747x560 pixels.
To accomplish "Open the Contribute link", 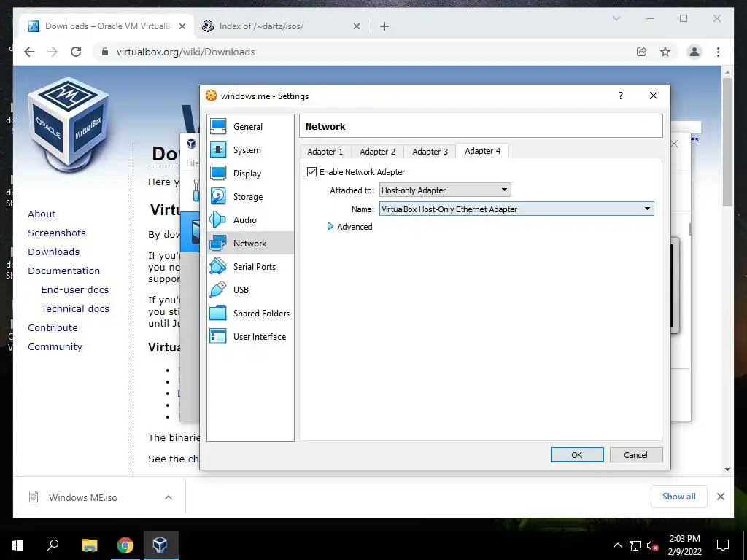I will click(53, 327).
